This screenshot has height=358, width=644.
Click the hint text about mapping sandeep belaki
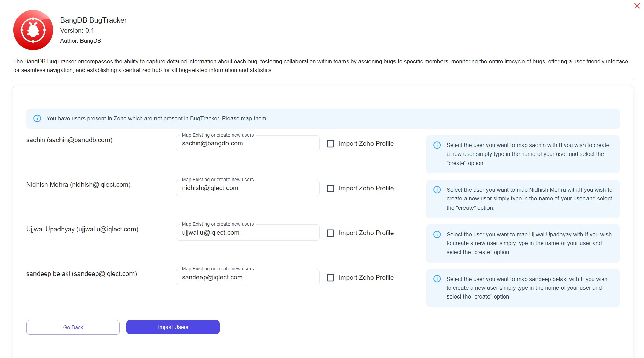(x=527, y=288)
